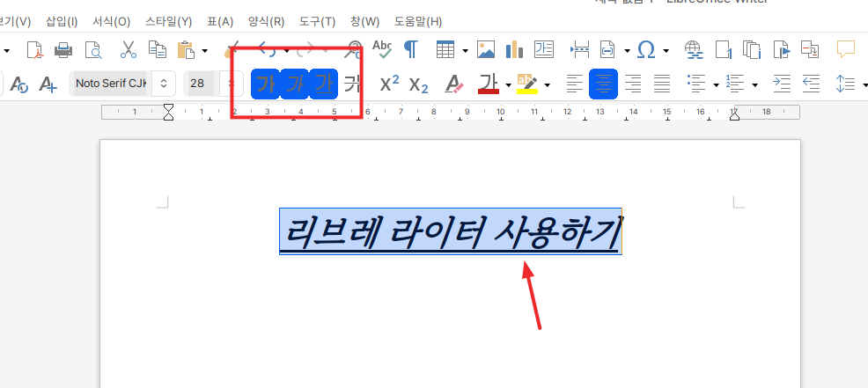The height and width of the screenshot is (388, 868).
Task: Open the highlighting color dropdown arrow
Action: click(x=548, y=85)
